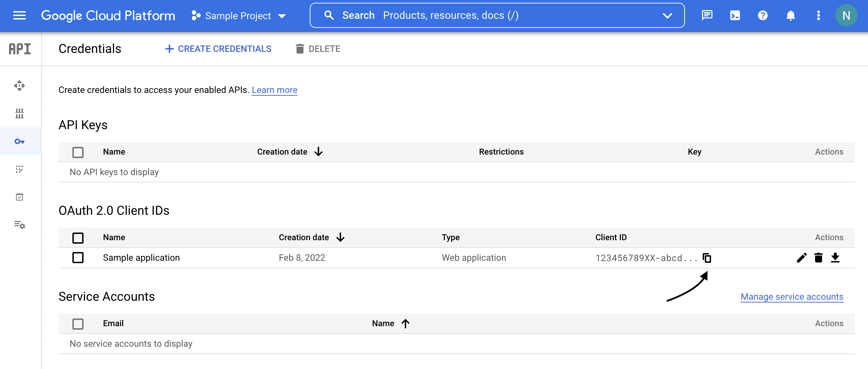Screen dimensions: 868x369
Task: Toggle the OAuth Client IDs select-all checkbox
Action: point(78,238)
